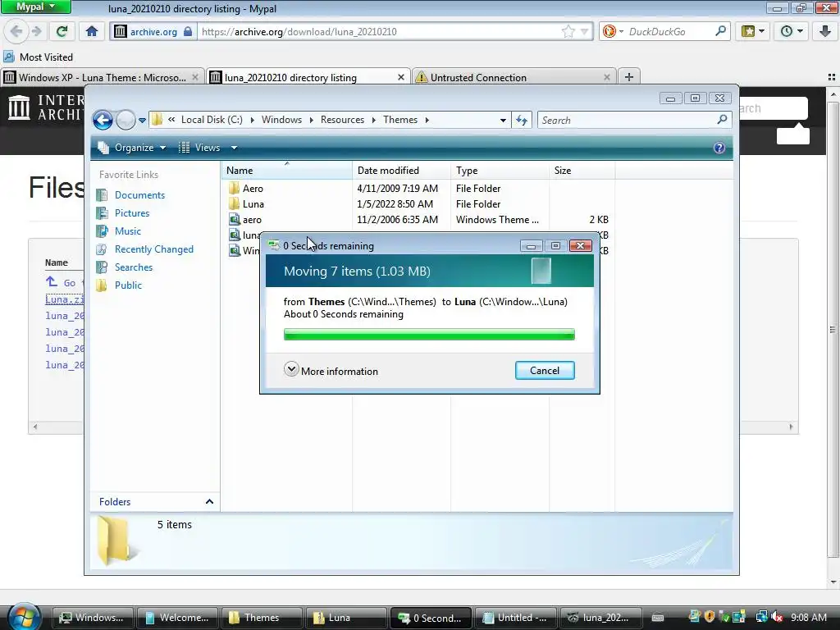Click the Mypal URL address field
The image size is (840, 630).
click(381, 32)
